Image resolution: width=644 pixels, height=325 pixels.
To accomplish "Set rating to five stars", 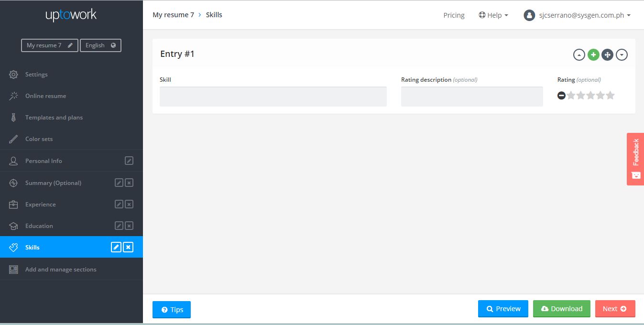I will click(610, 96).
